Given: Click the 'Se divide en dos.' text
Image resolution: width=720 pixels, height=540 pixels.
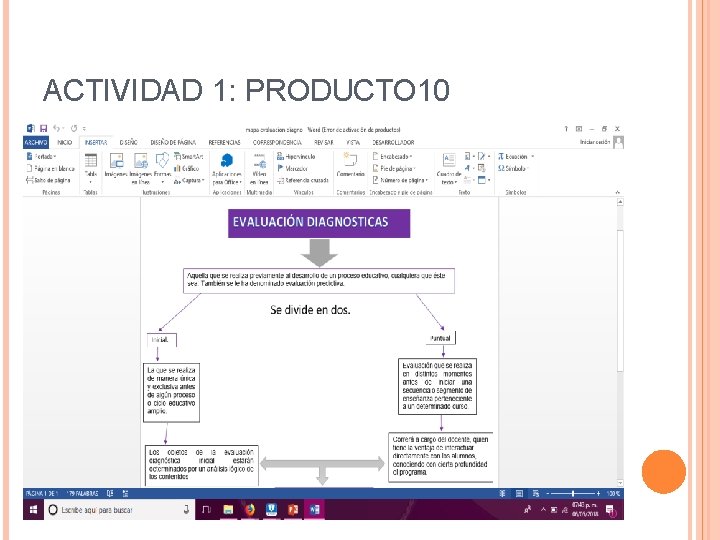Looking at the screenshot, I should coord(310,310).
